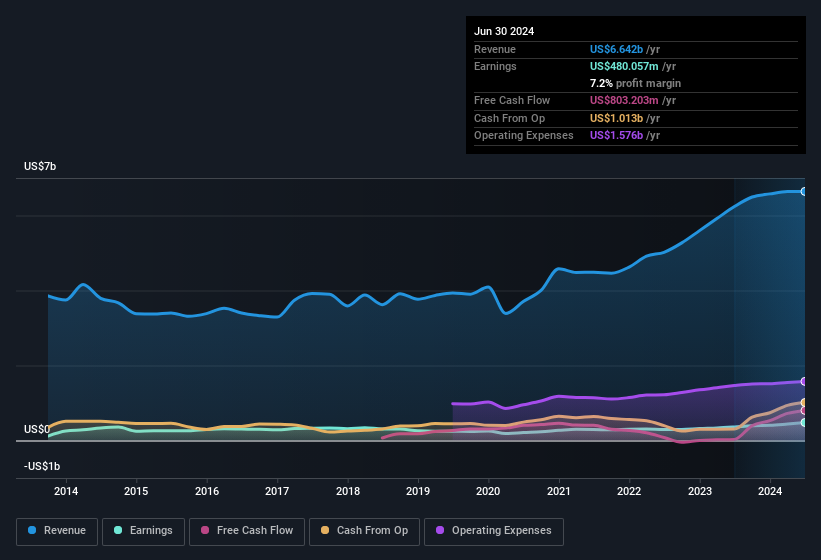Click the US$1.013b cash from op value

coord(616,118)
